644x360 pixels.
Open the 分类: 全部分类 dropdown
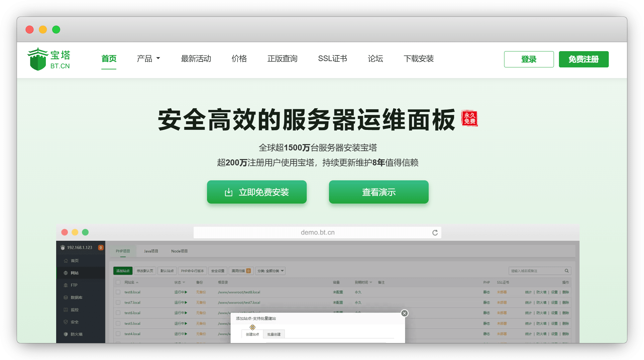pyautogui.click(x=270, y=271)
